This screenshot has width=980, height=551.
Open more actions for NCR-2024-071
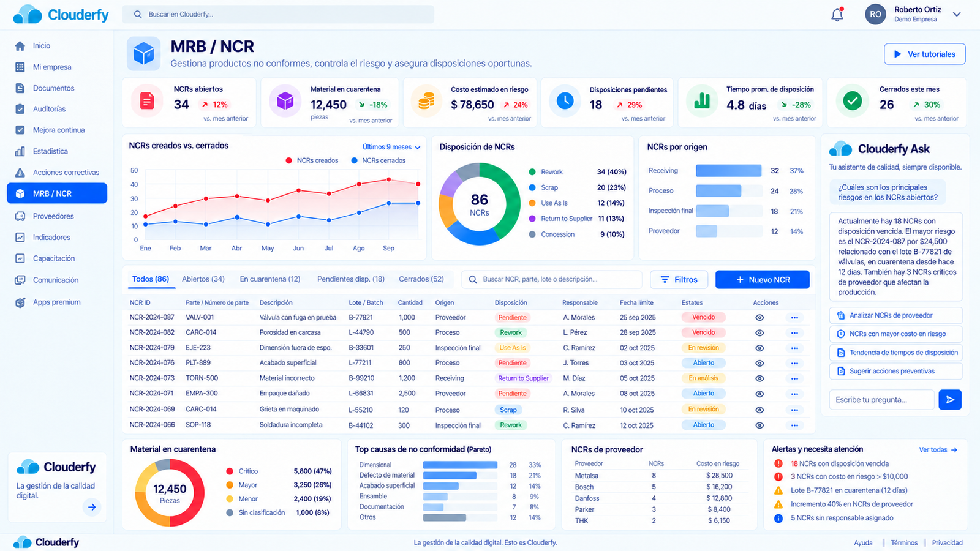coord(794,394)
